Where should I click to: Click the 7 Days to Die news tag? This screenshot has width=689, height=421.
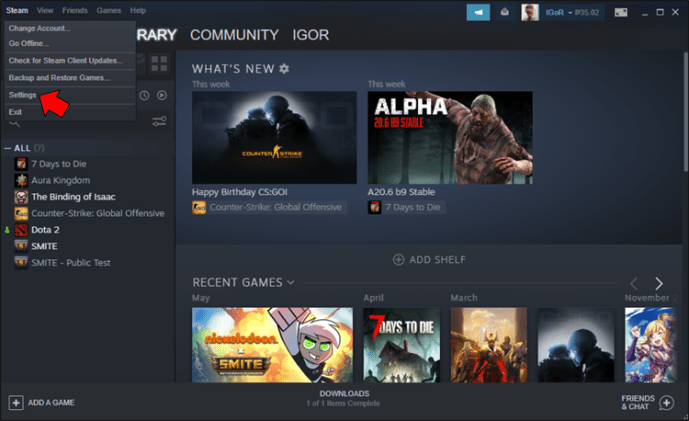click(406, 207)
